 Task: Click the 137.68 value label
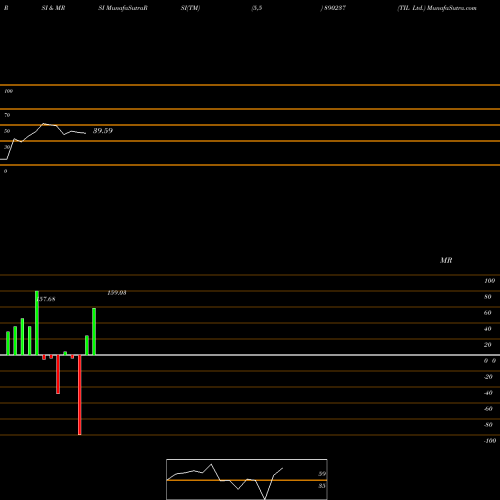coord(46,299)
